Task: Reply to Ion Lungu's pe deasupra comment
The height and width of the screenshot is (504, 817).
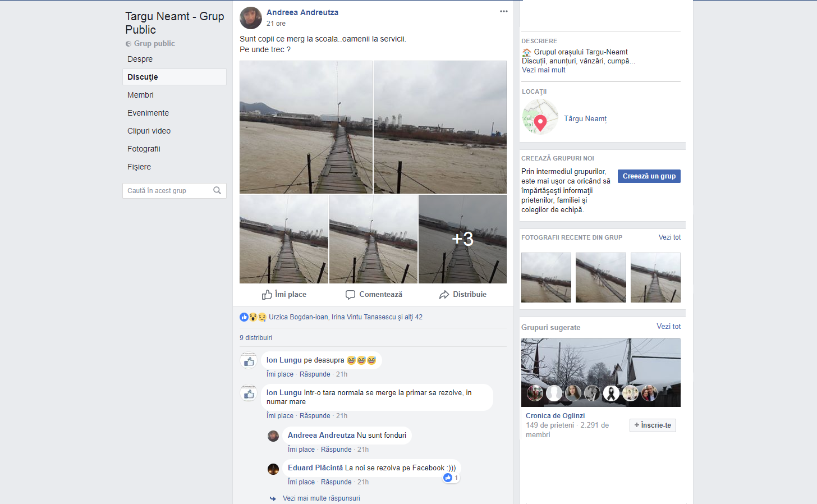Action: tap(315, 374)
